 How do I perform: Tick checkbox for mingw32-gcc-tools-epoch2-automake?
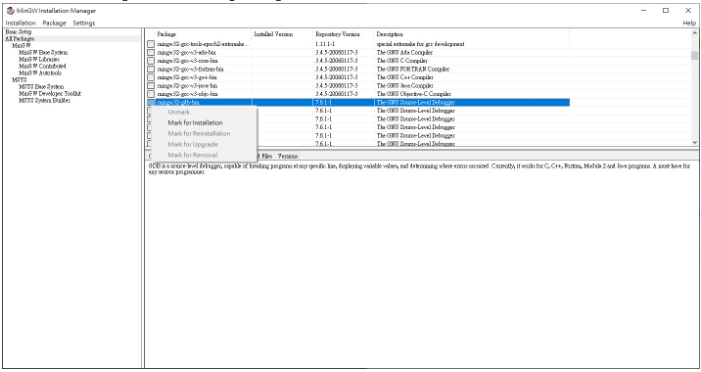(151, 44)
